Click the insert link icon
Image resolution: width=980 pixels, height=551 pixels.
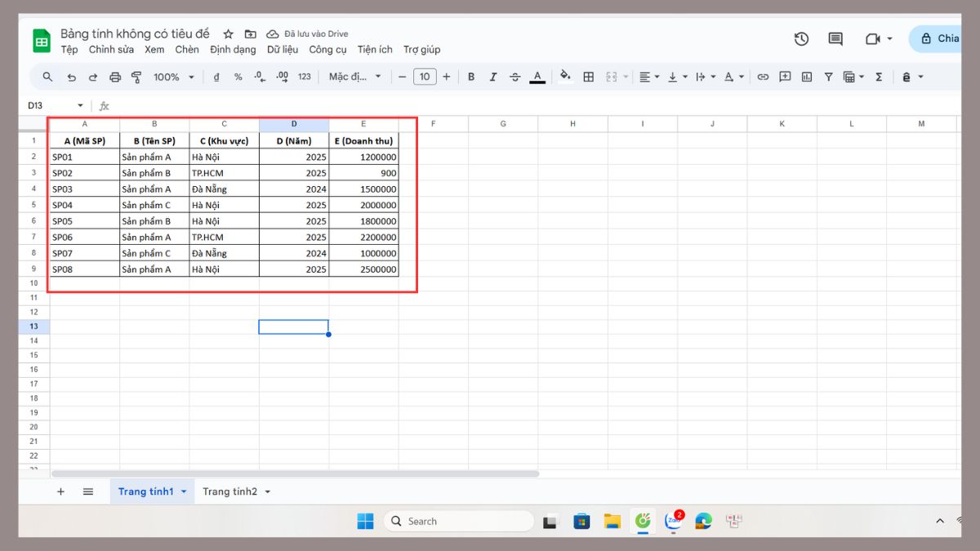[x=763, y=77]
